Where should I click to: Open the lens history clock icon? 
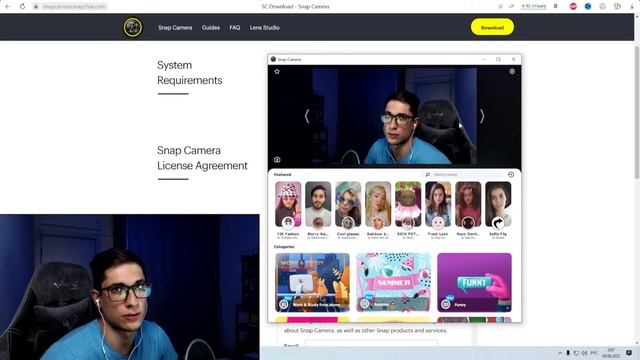pos(511,175)
